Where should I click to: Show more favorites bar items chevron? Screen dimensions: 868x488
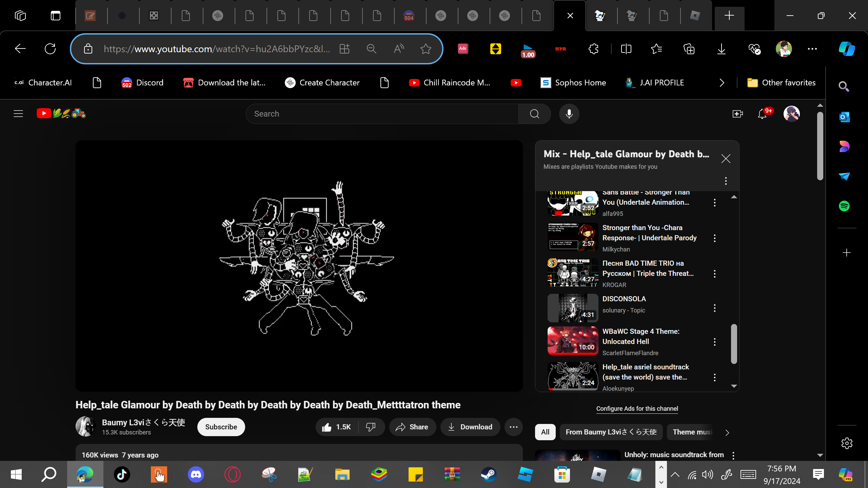722,83
